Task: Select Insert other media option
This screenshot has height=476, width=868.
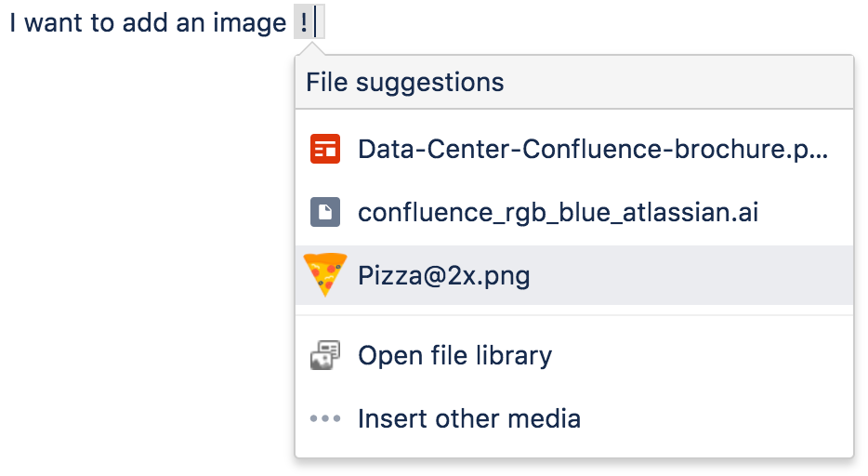Action: click(x=574, y=418)
